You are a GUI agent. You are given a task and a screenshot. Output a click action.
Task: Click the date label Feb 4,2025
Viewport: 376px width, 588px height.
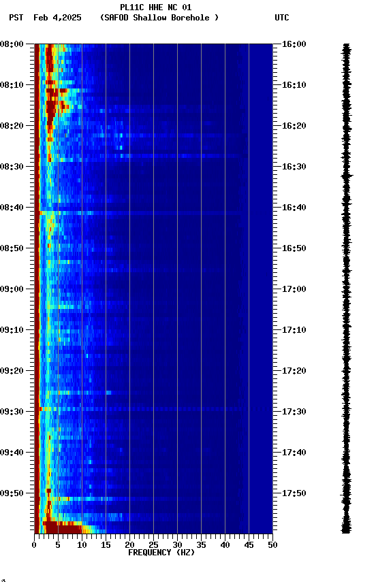coord(57,18)
